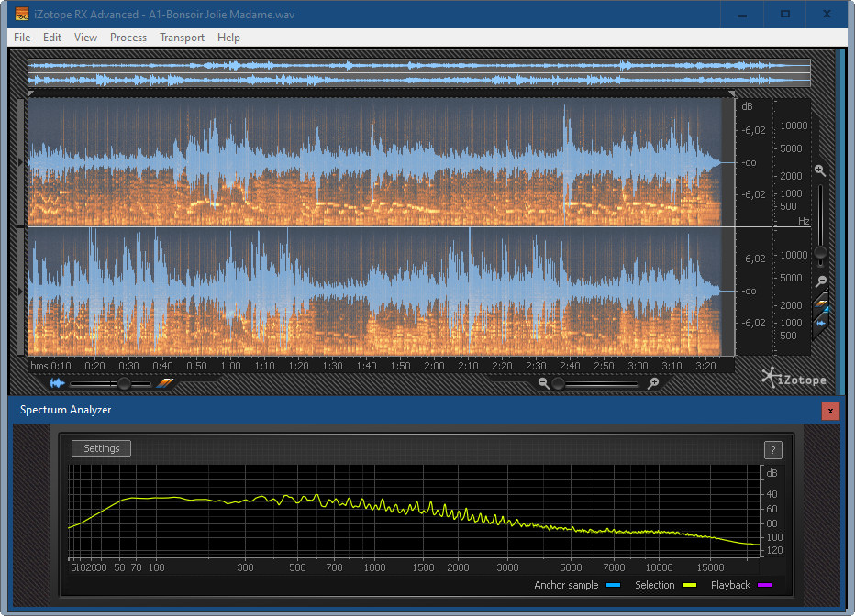
Task: Click the blue waveform view icon
Action: click(57, 383)
